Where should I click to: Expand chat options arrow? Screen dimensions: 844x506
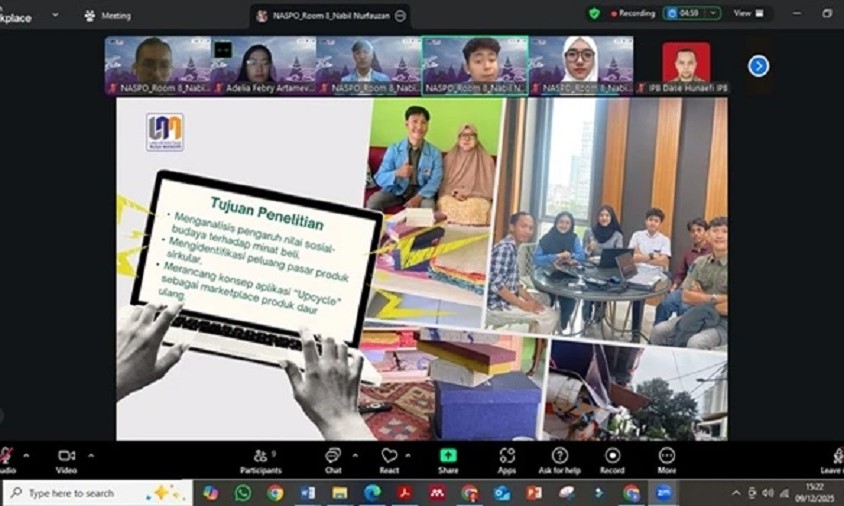[x=355, y=455]
